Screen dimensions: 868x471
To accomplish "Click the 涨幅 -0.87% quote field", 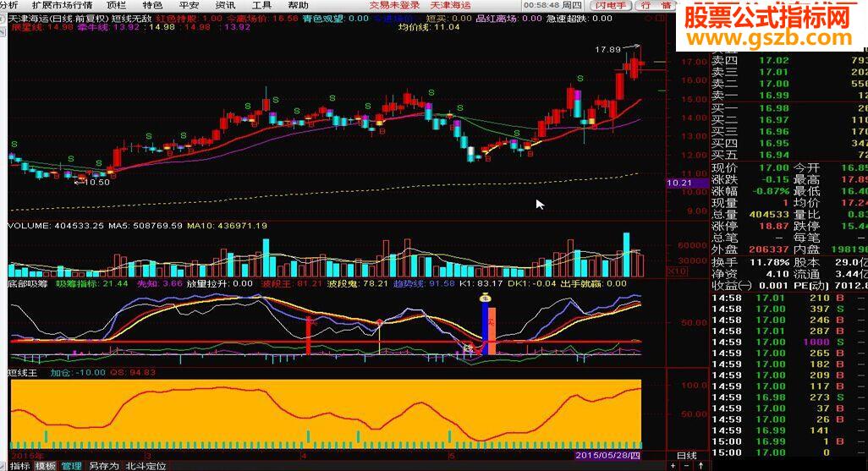I will coord(750,191).
